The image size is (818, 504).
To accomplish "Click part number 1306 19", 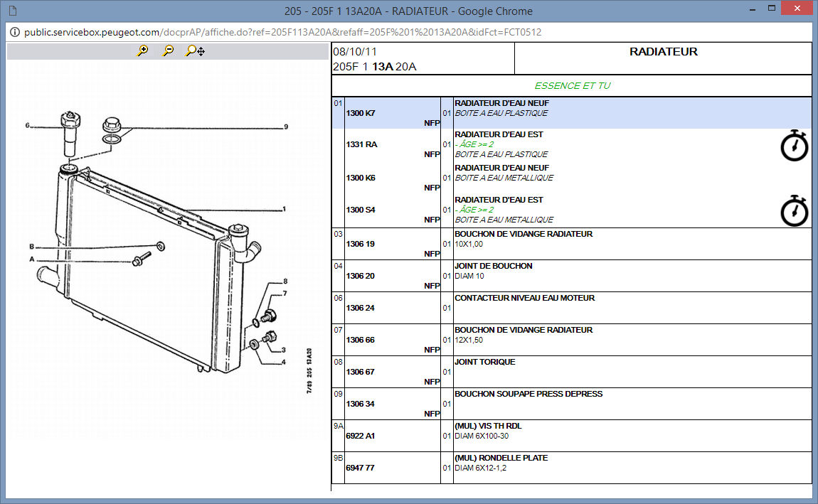I will (x=360, y=244).
